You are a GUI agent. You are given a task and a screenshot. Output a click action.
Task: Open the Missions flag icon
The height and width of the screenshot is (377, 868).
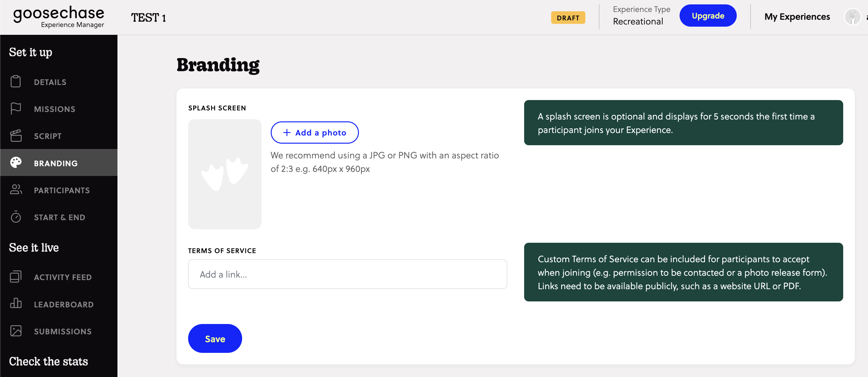[x=15, y=109]
